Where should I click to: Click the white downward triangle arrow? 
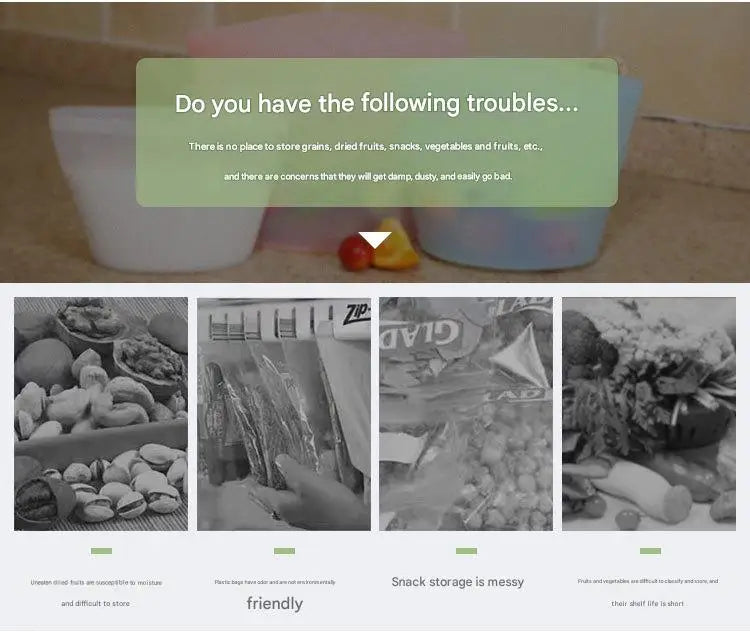(375, 240)
